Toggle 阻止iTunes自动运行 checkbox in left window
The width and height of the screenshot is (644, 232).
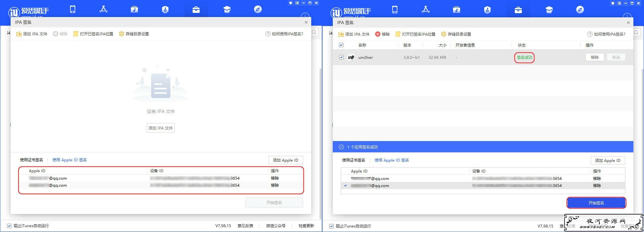pos(9,226)
